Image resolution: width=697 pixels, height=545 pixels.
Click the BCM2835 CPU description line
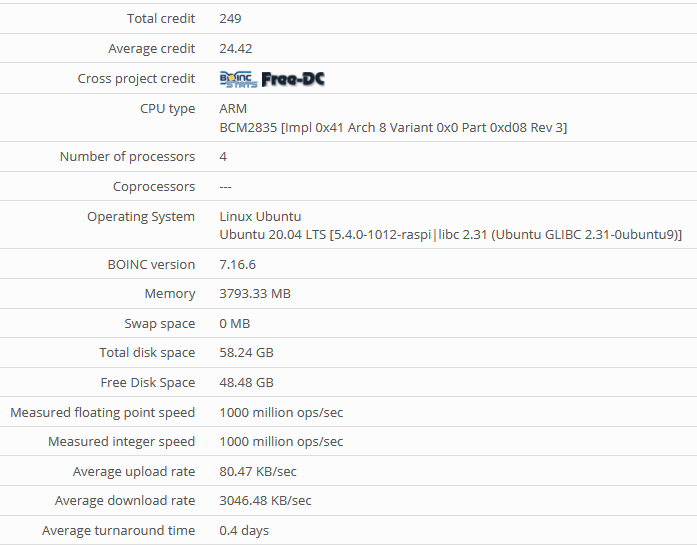click(393, 127)
